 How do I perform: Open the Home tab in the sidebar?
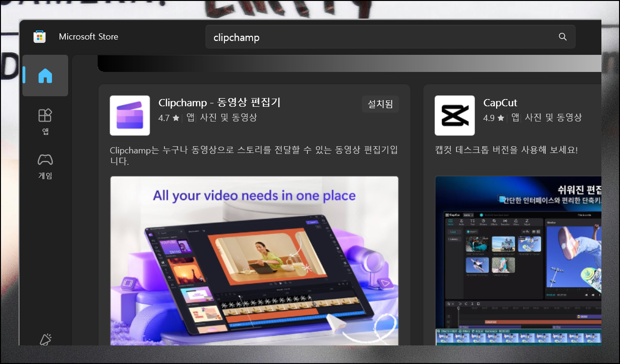coord(45,75)
